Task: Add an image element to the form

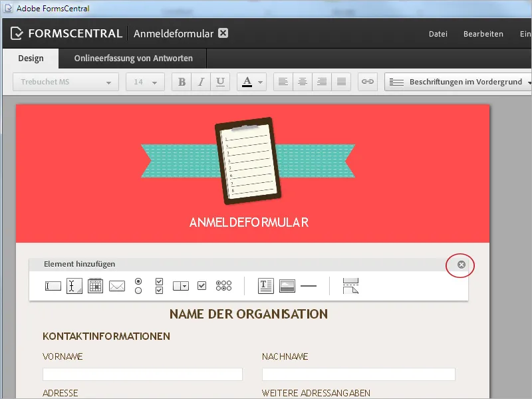Action: [x=287, y=286]
